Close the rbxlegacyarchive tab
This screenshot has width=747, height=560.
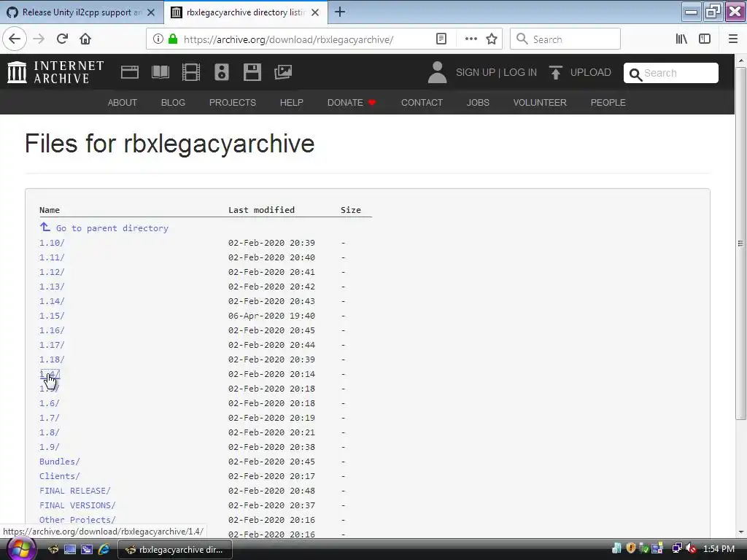pos(315,12)
